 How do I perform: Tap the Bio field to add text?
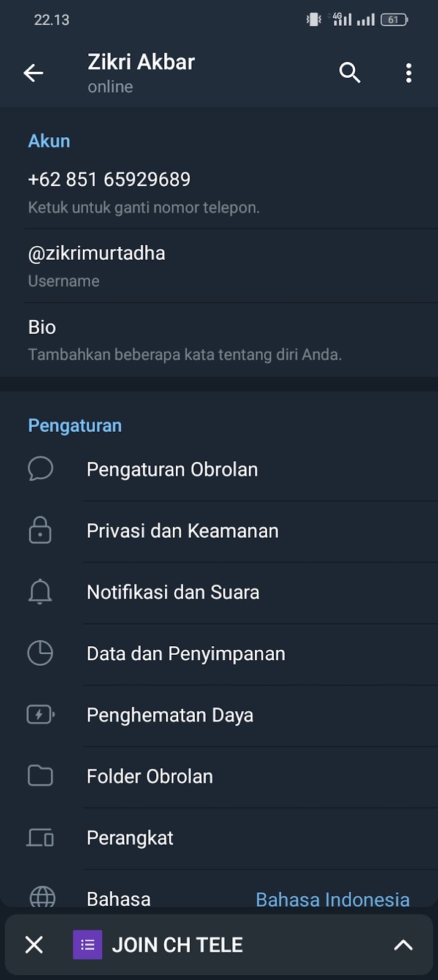click(x=42, y=327)
